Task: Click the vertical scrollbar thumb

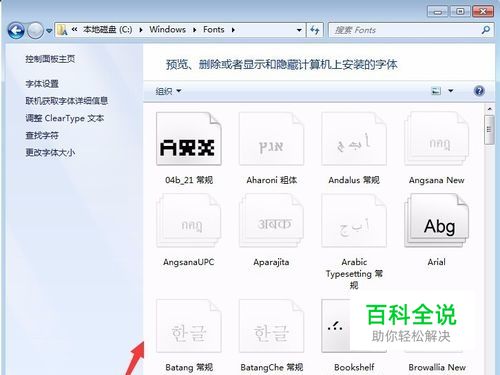Action: pyautogui.click(x=489, y=129)
